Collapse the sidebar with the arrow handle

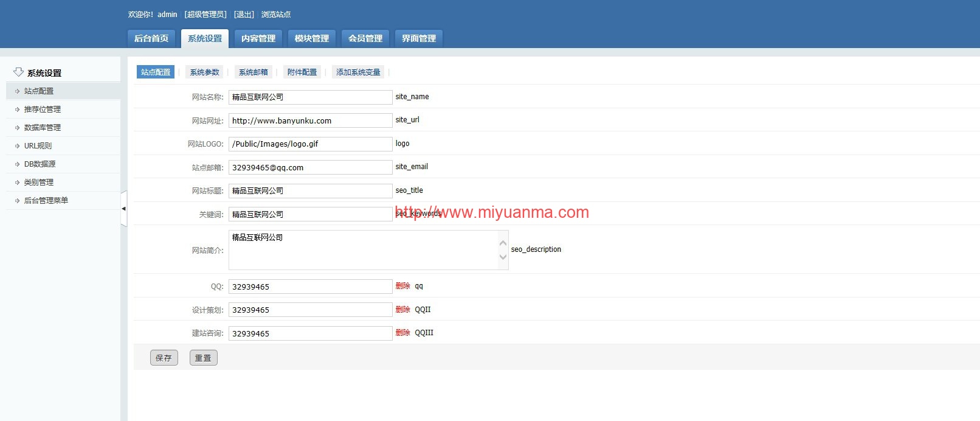[124, 209]
